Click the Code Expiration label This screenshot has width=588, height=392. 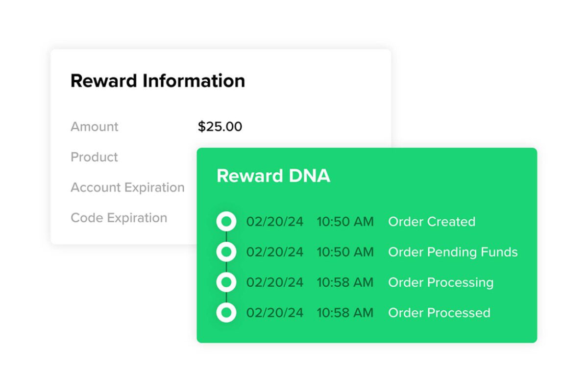119,218
